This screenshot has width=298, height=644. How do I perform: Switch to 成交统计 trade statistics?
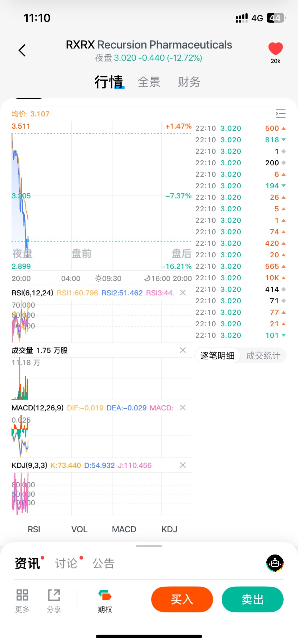(263, 356)
